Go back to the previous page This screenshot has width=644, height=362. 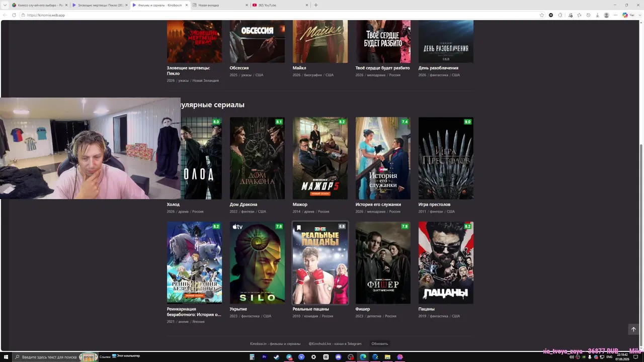pyautogui.click(x=6, y=15)
